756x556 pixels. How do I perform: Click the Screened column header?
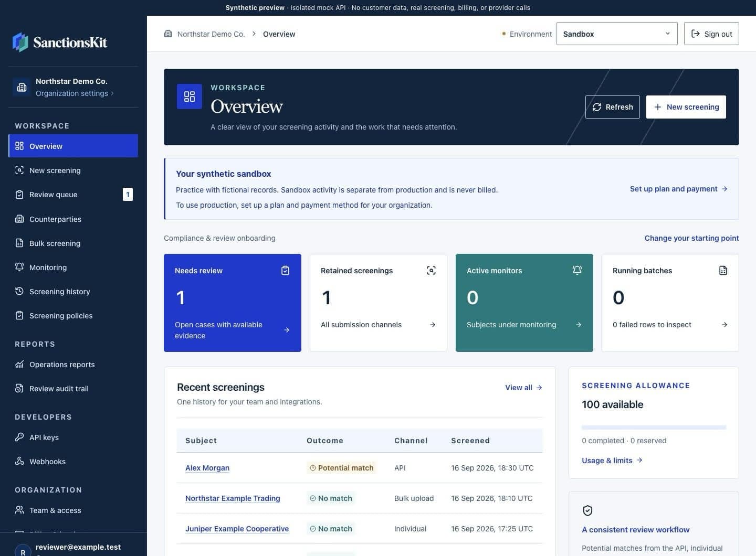pos(470,441)
